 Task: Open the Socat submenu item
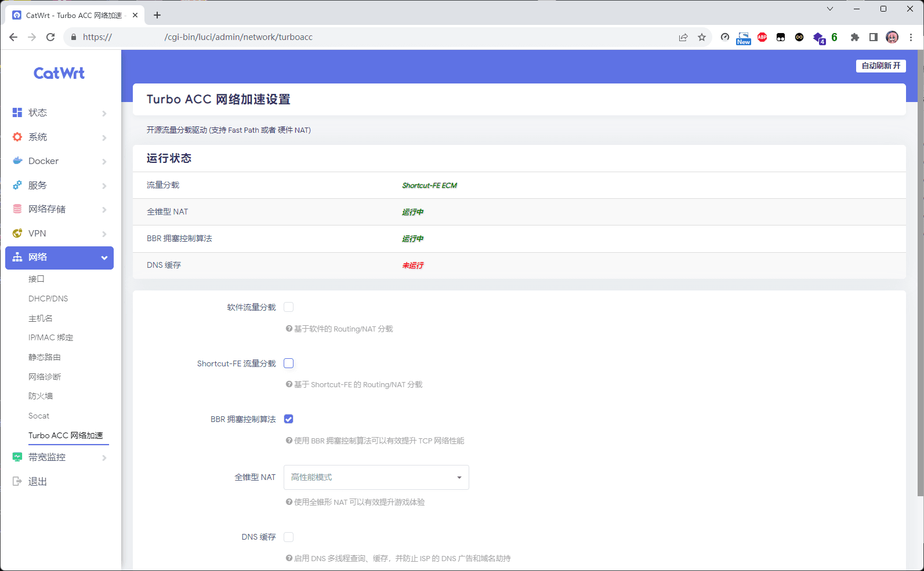click(x=39, y=416)
